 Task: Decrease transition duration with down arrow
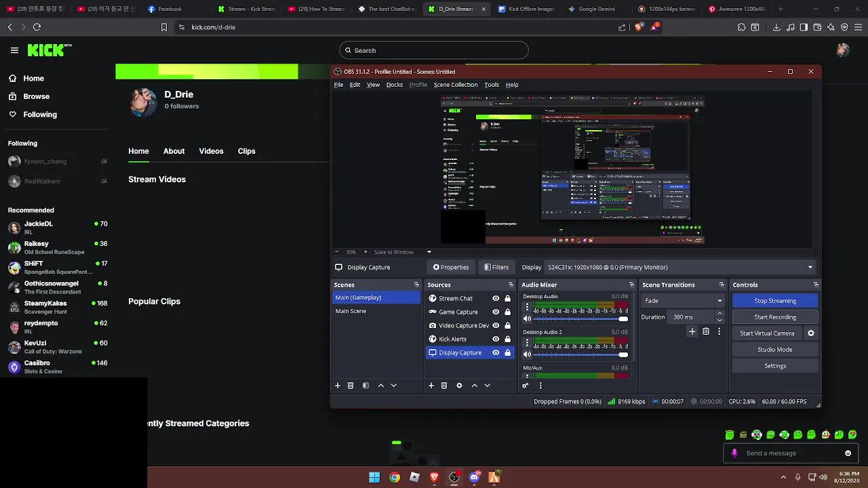click(x=719, y=320)
